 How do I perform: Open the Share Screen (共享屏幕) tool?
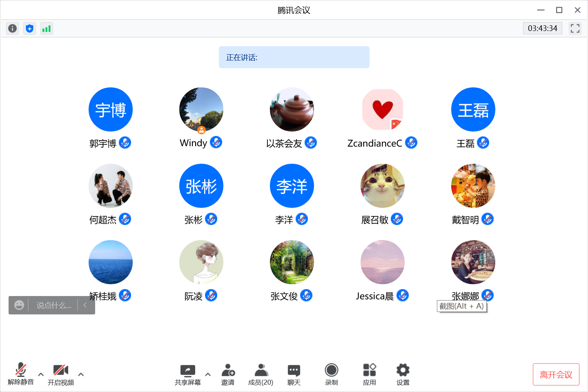188,374
